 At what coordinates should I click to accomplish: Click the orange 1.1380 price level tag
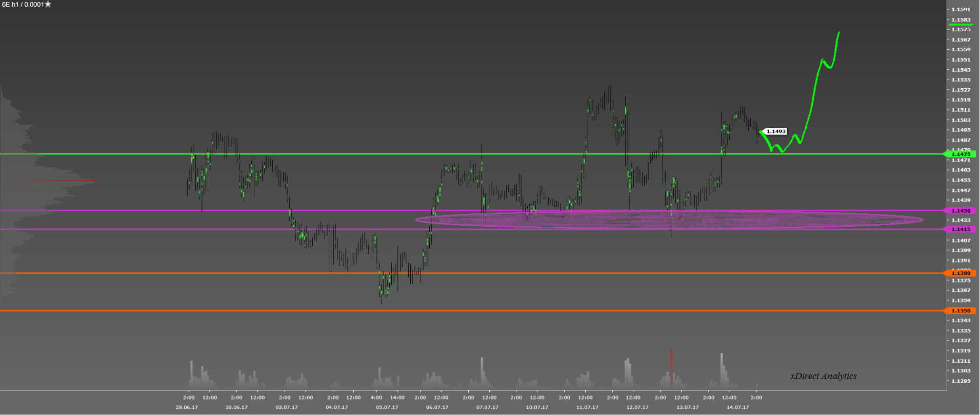(960, 273)
